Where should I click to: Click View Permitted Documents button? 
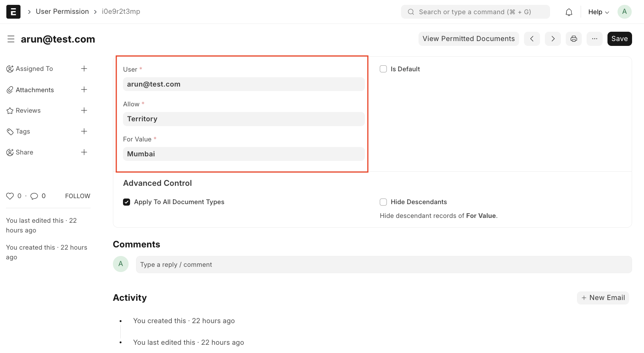pyautogui.click(x=468, y=39)
